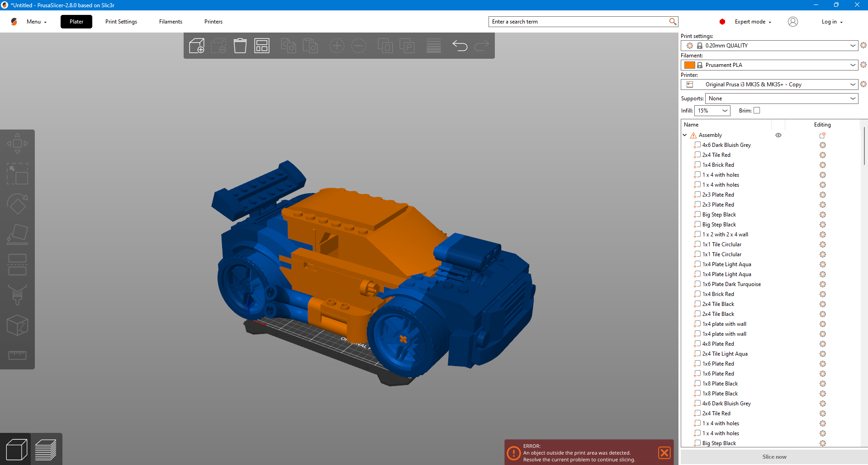
Task: Click the Variable layer height icon
Action: point(434,46)
